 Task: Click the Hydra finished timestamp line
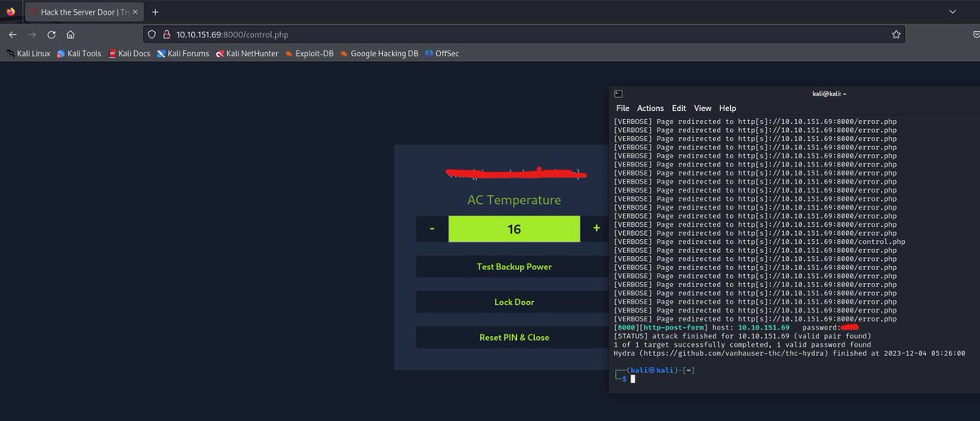(789, 353)
